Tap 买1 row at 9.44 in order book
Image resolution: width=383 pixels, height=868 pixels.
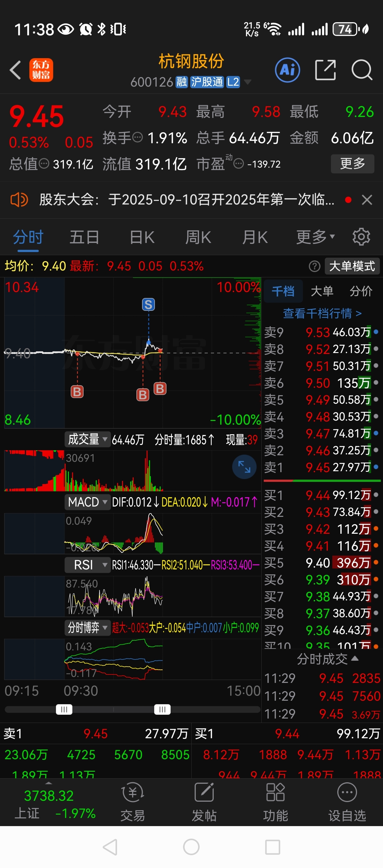point(322,495)
